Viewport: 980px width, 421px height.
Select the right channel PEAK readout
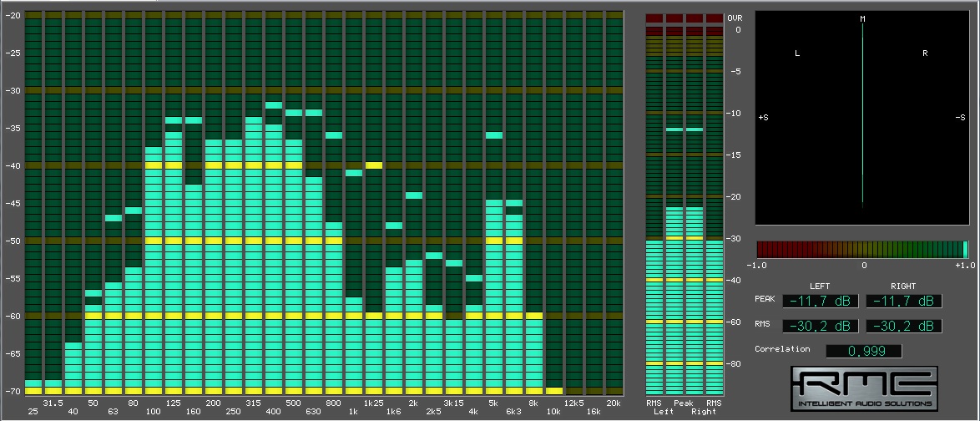click(x=903, y=301)
